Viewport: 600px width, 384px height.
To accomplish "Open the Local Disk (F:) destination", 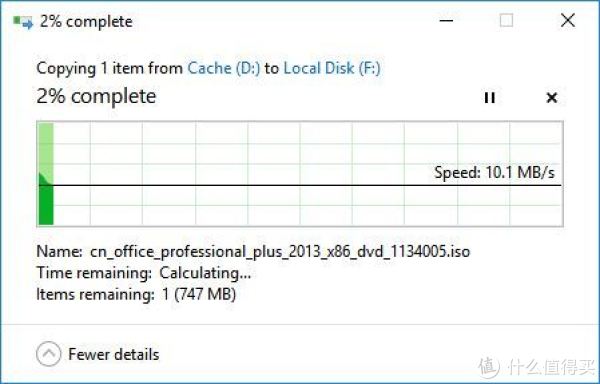I will (332, 68).
